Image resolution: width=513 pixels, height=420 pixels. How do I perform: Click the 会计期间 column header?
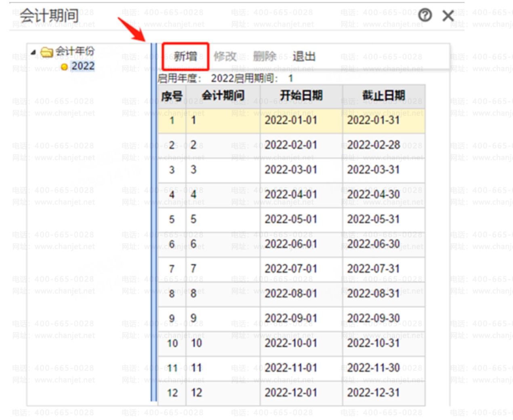pos(223,96)
